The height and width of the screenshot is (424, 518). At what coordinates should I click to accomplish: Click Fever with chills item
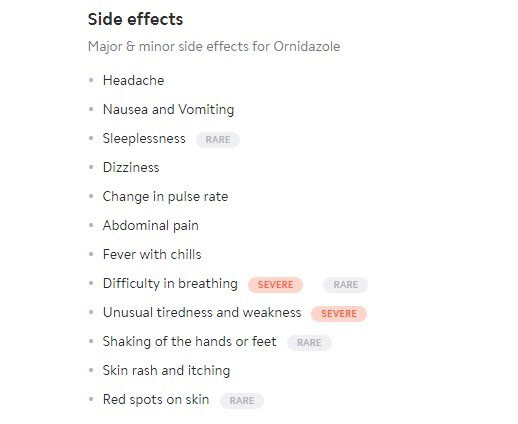point(152,254)
